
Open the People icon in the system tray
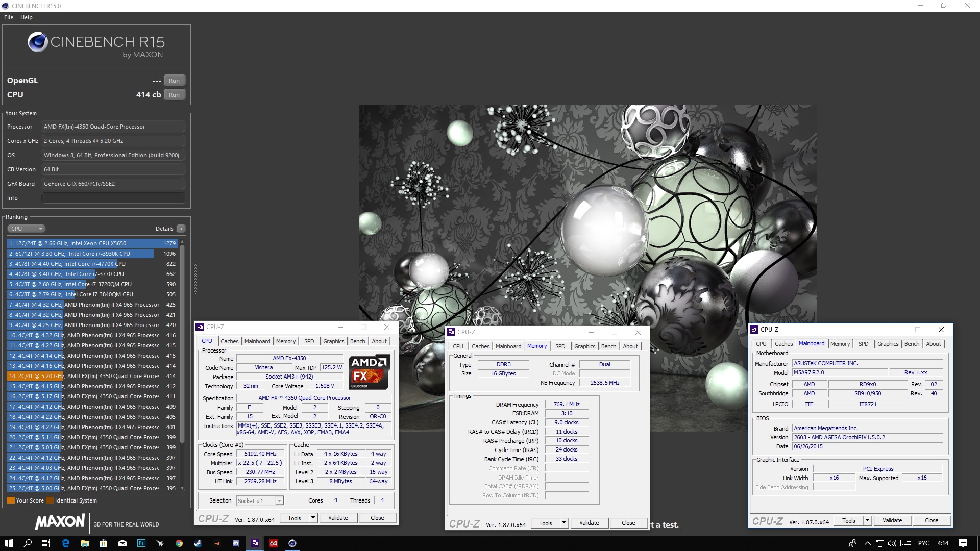[x=852, y=543]
